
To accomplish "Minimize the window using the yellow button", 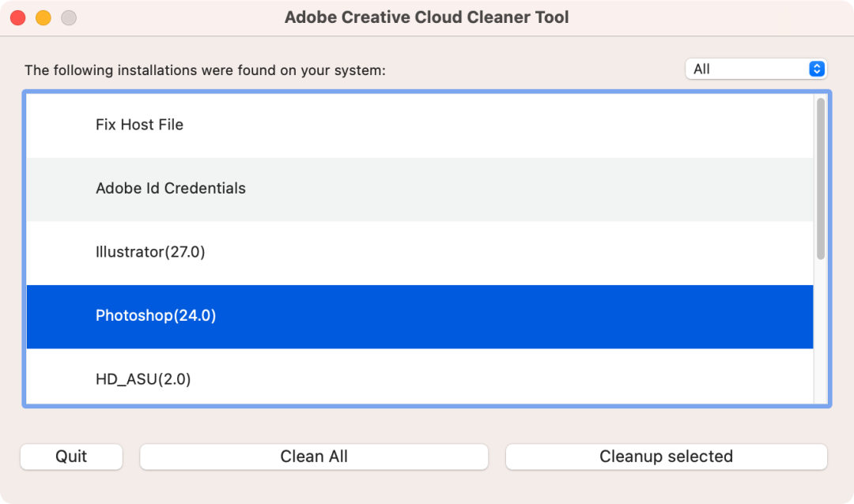I will tap(43, 18).
